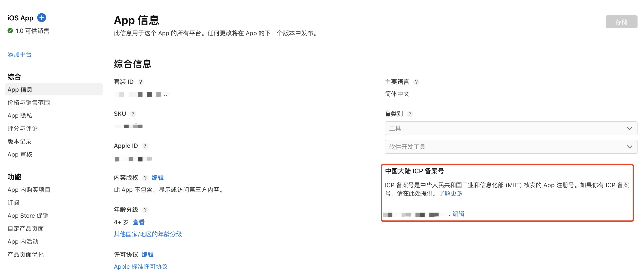Viewport: 644px width, 277px height.
Task: Click the help icon next to 套装 ID
Action: point(140,82)
